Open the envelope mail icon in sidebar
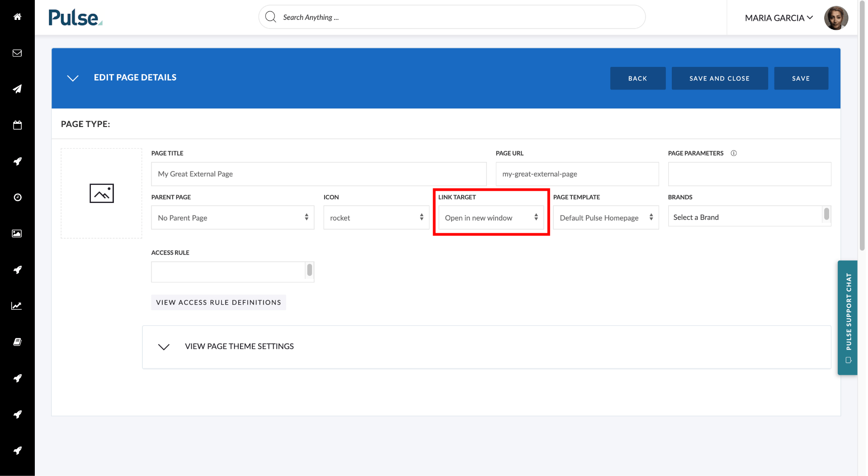 (x=17, y=53)
